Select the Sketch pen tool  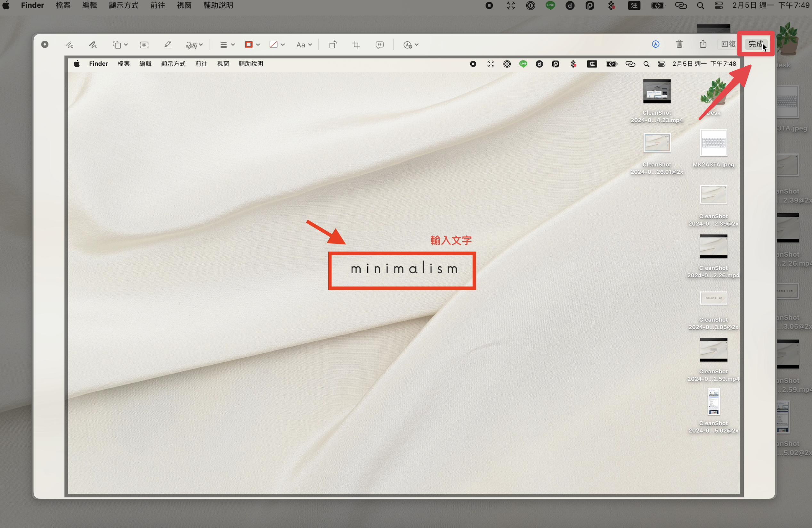click(x=69, y=45)
